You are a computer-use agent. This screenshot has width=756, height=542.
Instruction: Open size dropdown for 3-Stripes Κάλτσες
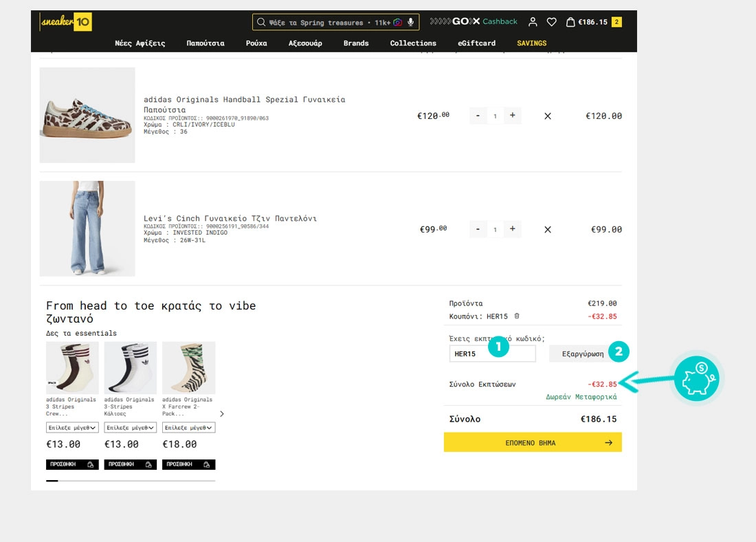(130, 428)
